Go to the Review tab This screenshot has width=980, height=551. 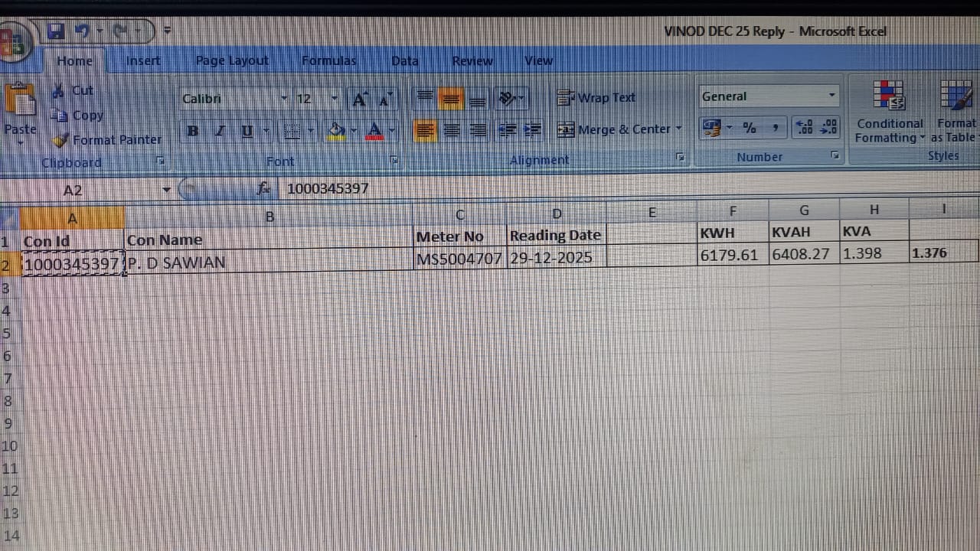tap(472, 60)
